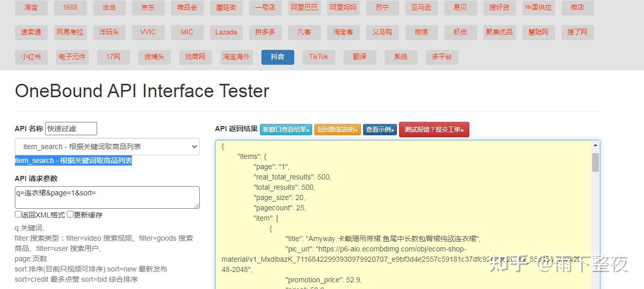This screenshot has height=289, width=644.
Task: Enable the 返回XML格式 checkbox
Action: (18, 214)
